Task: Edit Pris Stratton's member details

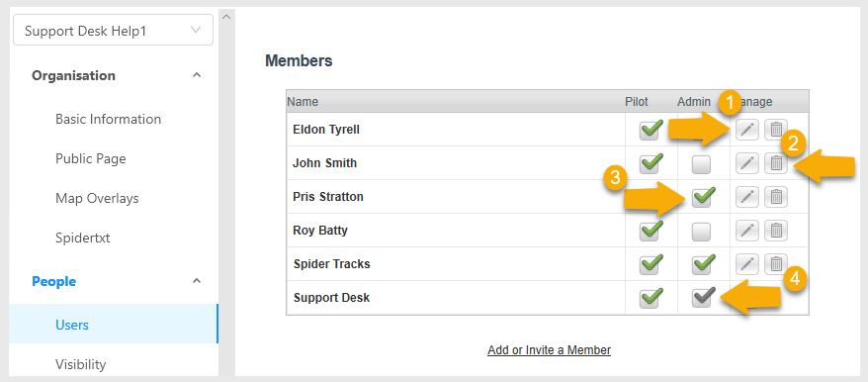Action: [x=747, y=197]
